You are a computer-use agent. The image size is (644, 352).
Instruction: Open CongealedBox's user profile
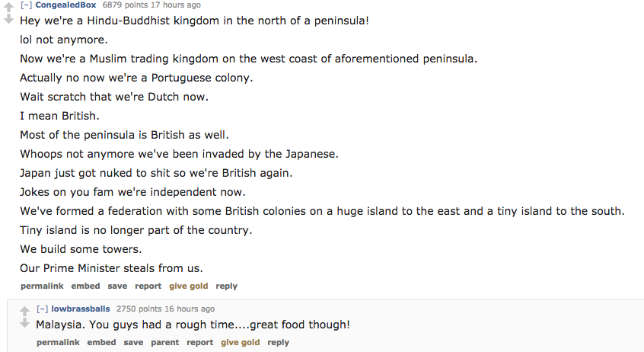pyautogui.click(x=65, y=5)
